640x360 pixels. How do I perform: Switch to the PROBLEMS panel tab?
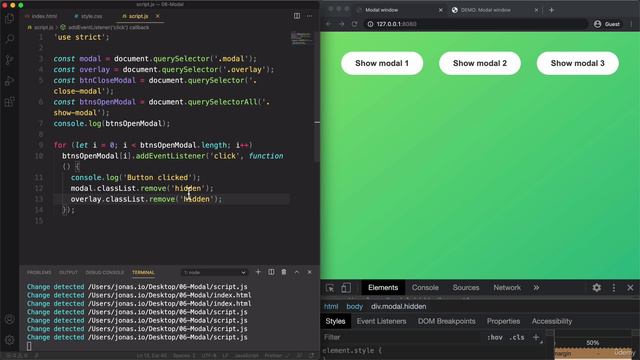click(39, 272)
